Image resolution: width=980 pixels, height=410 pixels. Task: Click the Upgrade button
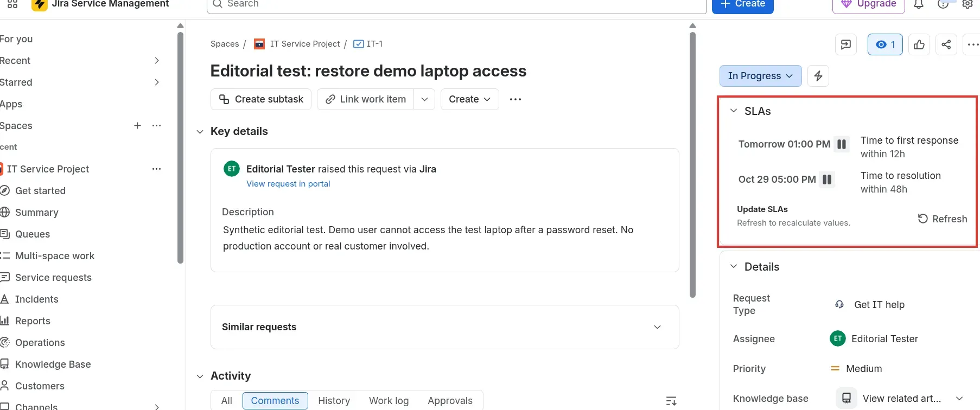[869, 4]
